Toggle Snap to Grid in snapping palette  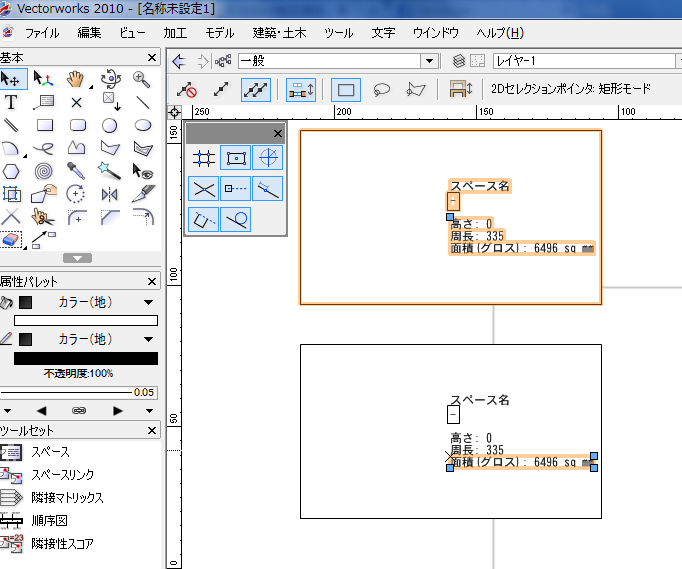pyautogui.click(x=204, y=158)
